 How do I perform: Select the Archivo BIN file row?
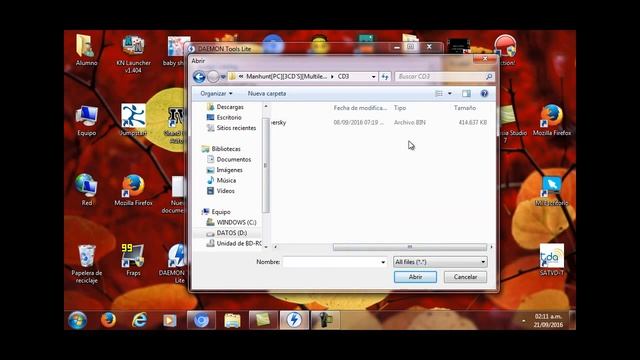[x=380, y=122]
